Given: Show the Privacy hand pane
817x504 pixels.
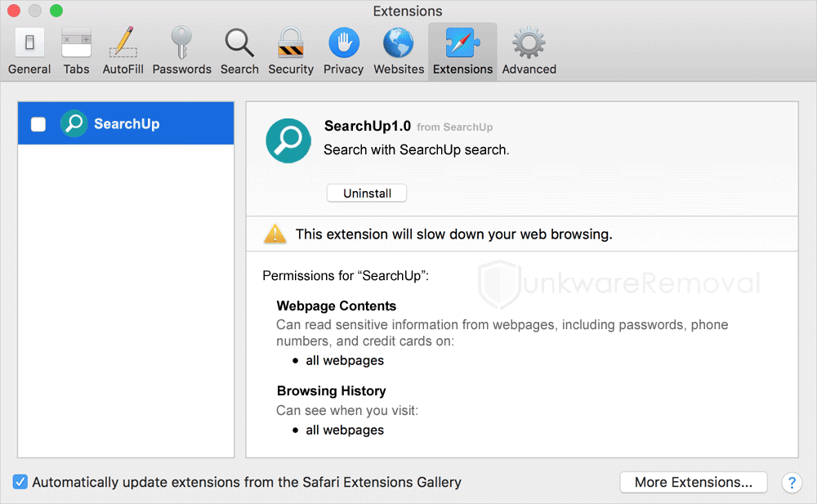Looking at the screenshot, I should tap(343, 51).
